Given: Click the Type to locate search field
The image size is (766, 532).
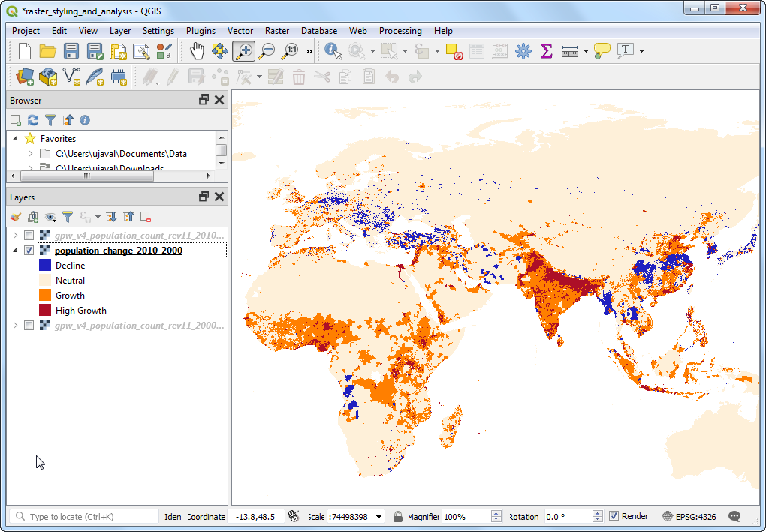Looking at the screenshot, I should point(90,516).
